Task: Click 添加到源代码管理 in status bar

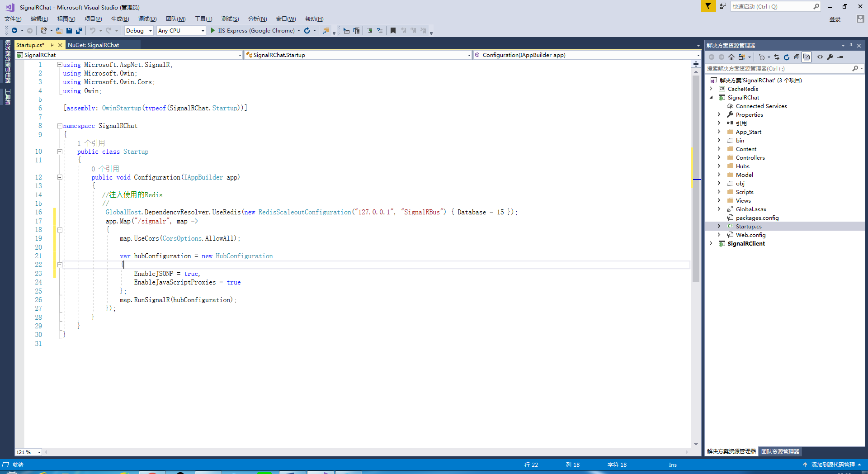Action: tap(833, 465)
